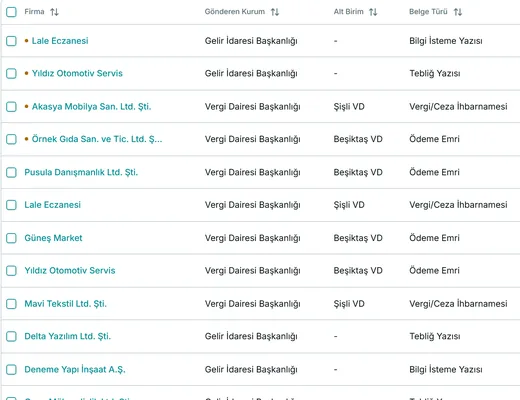
Task: Tick checkbox for Güneş Market row
Action: 11,238
